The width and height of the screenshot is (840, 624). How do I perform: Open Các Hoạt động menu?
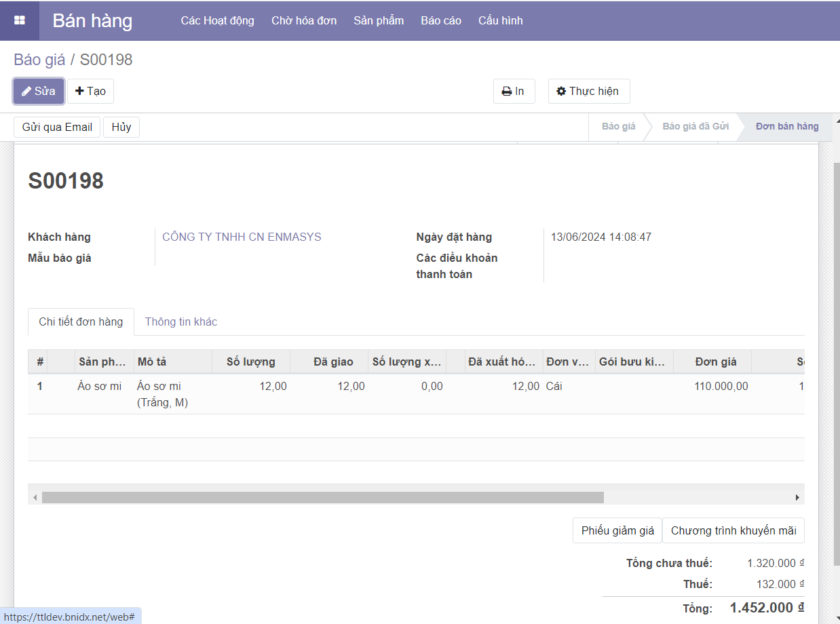coord(217,20)
